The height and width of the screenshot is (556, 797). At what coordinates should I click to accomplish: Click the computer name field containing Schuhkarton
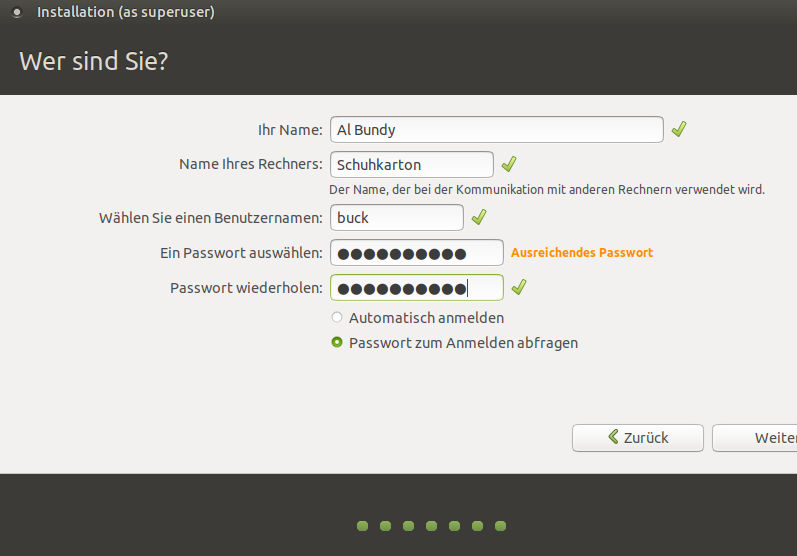[x=410, y=164]
